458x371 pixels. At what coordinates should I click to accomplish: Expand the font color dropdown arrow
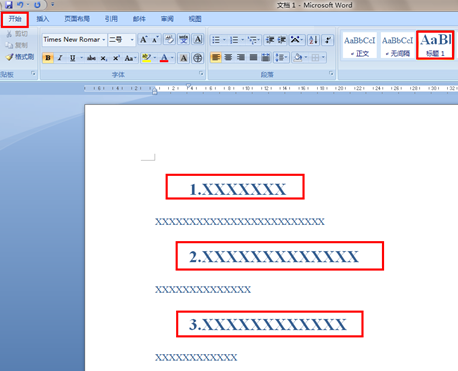(172, 58)
